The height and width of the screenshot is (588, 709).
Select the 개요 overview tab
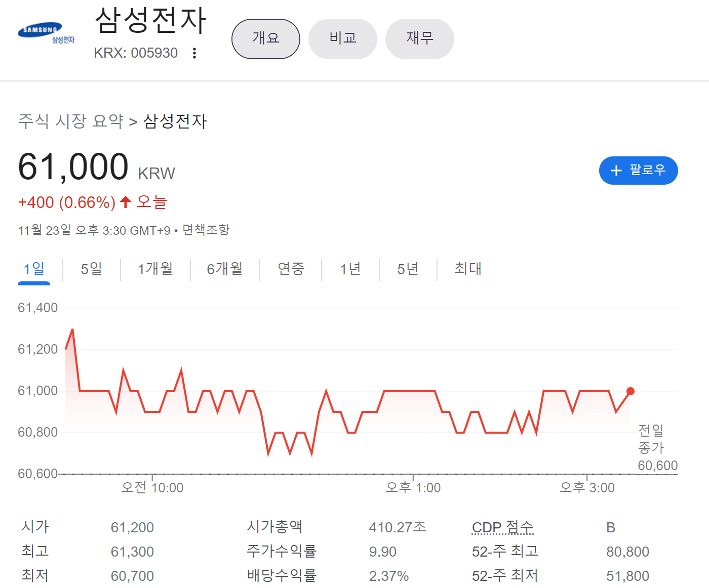click(266, 39)
